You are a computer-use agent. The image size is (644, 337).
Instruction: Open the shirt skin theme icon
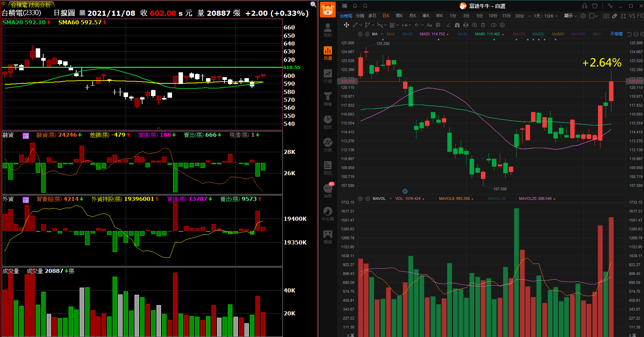(595, 6)
